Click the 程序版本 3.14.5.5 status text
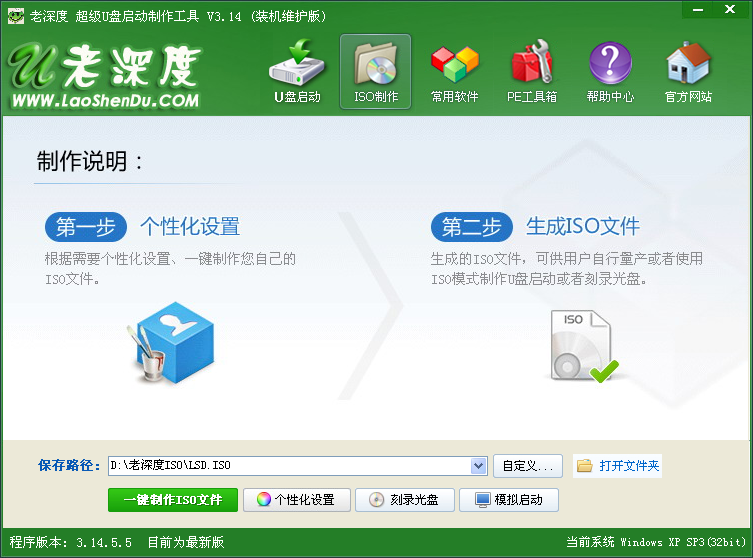Viewport: 753px width, 558px height. coord(71,543)
